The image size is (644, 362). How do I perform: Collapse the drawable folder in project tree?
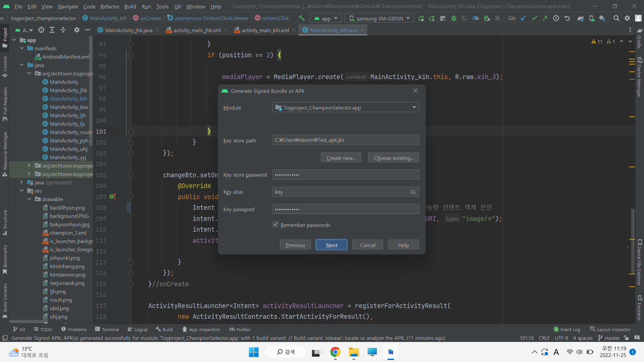(x=29, y=199)
